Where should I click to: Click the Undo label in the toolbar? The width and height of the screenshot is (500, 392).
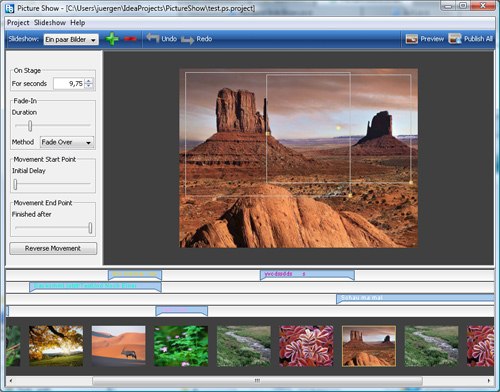tap(169, 39)
